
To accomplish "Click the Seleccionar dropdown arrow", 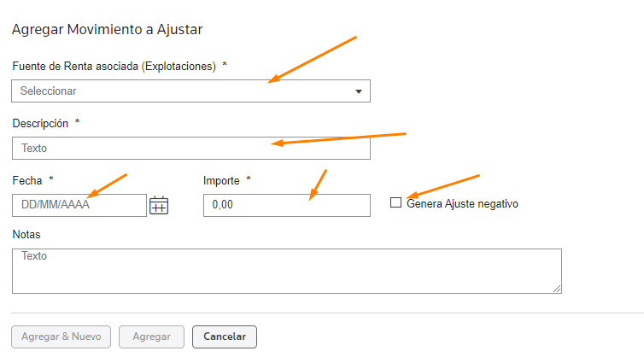I will coord(359,91).
